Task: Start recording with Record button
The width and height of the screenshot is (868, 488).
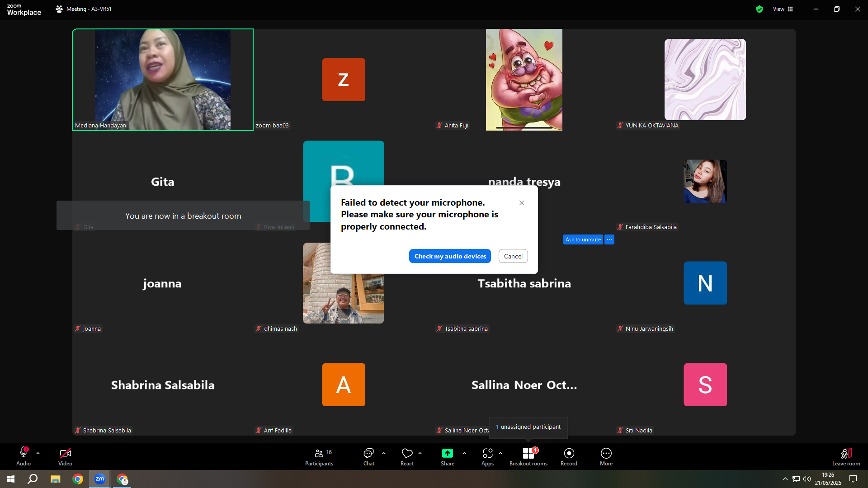Action: (x=569, y=456)
